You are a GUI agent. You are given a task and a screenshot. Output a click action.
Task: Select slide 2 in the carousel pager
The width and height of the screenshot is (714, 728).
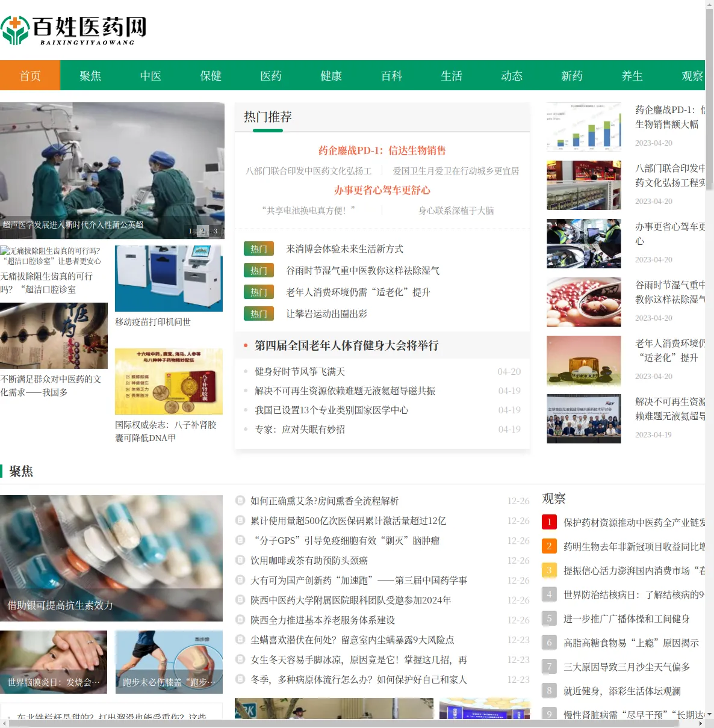pyautogui.click(x=203, y=231)
